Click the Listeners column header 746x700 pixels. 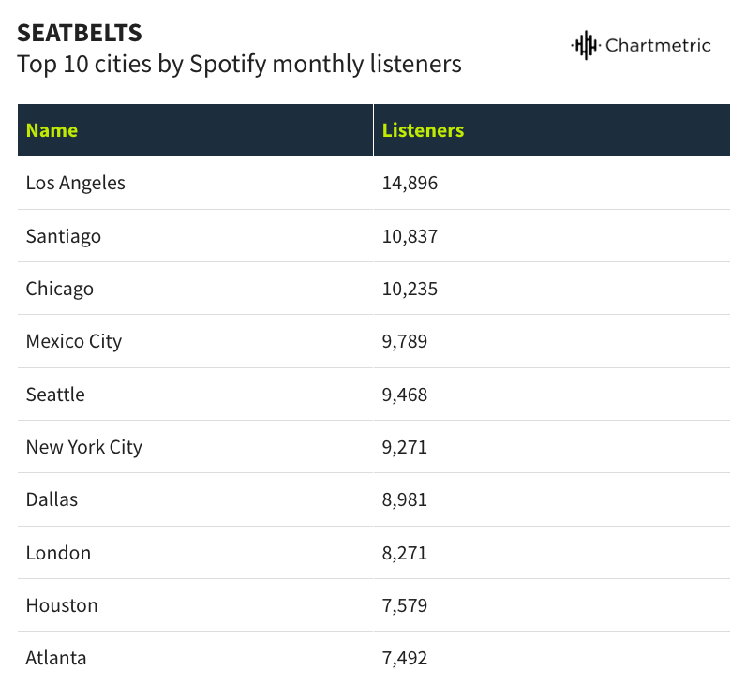click(x=423, y=130)
